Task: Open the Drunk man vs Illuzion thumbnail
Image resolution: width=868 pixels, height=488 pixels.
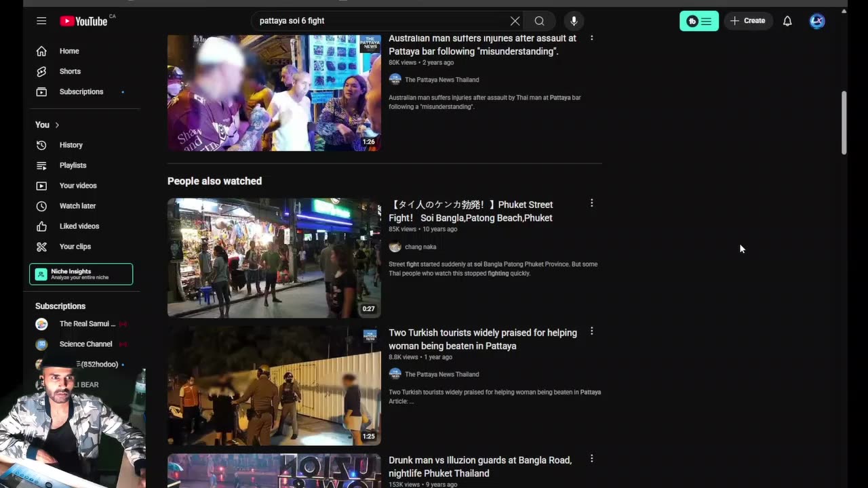Action: click(x=274, y=471)
